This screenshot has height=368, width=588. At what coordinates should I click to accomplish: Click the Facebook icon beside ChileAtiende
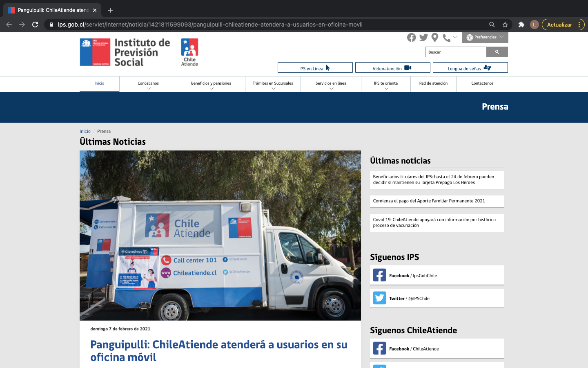click(379, 348)
